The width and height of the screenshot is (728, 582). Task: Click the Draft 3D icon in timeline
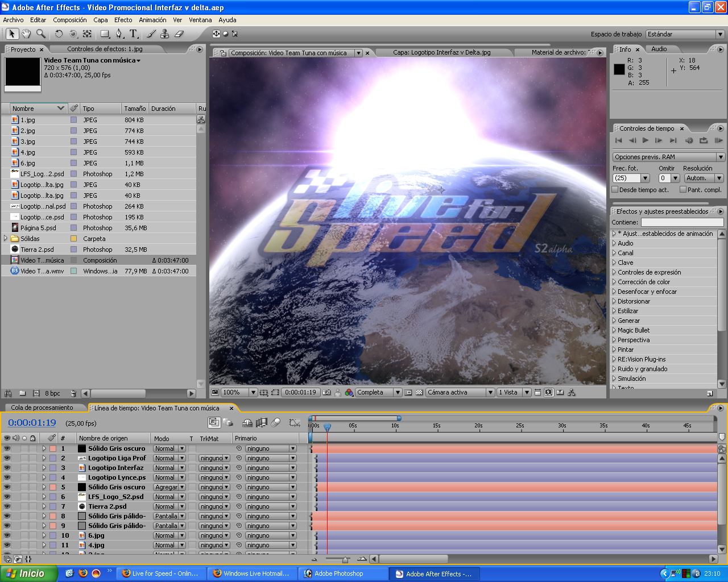coord(228,422)
